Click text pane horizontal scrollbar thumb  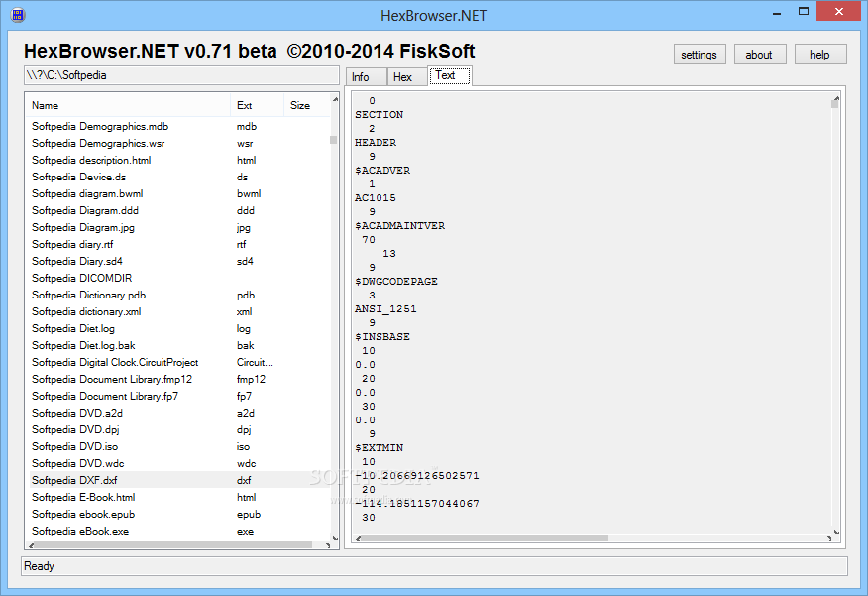(485, 537)
